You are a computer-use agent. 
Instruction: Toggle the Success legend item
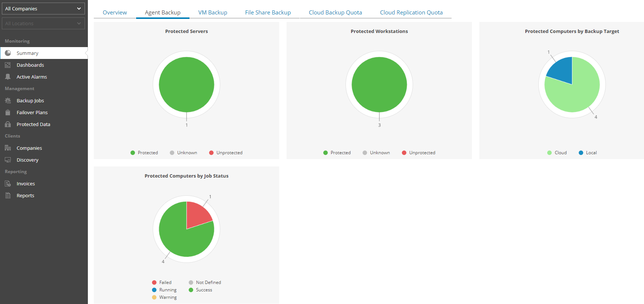click(x=200, y=290)
